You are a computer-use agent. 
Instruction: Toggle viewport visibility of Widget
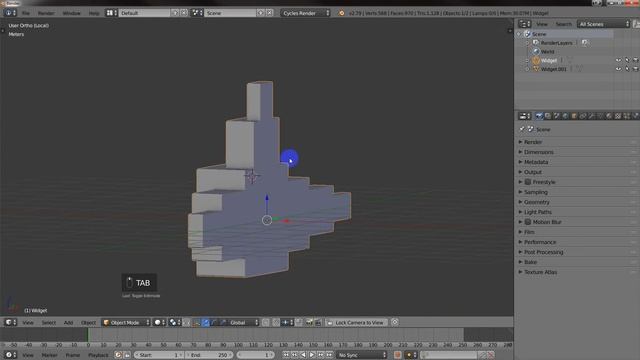coord(618,60)
